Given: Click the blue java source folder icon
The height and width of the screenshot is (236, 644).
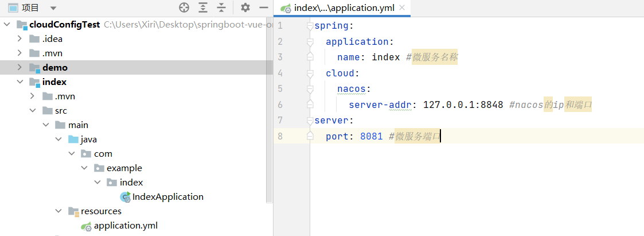Looking at the screenshot, I should click(x=73, y=140).
